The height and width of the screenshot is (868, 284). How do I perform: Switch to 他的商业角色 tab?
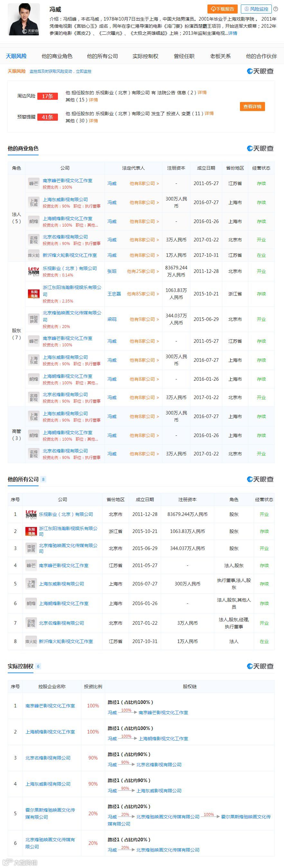point(57,56)
